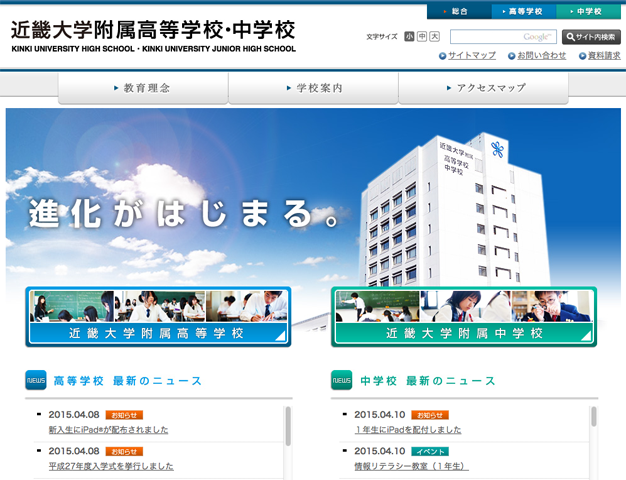Image resolution: width=626 pixels, height=480 pixels.
Task: Click the blue NEWS icon for 高等学校
Action: pos(36,380)
